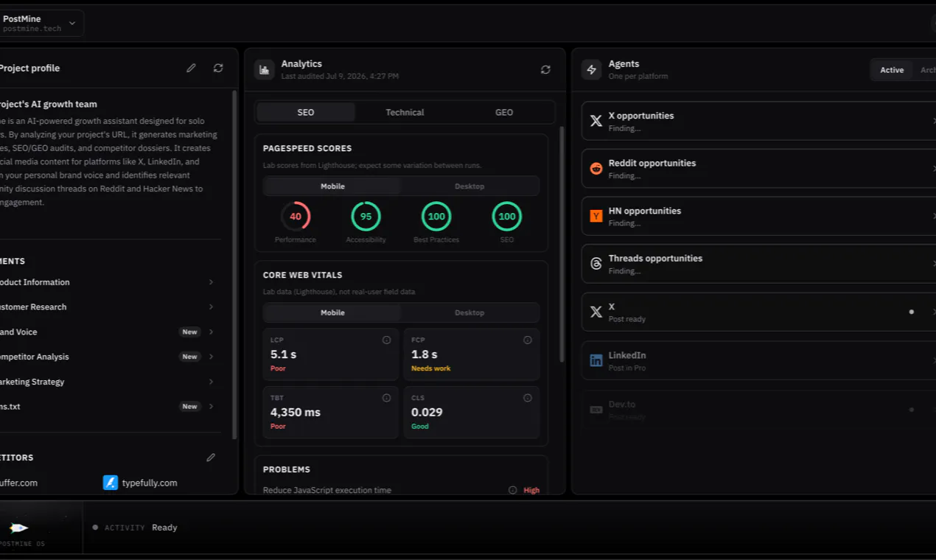Image resolution: width=936 pixels, height=560 pixels.
Task: Click the CLS value 0.029
Action: pos(427,413)
